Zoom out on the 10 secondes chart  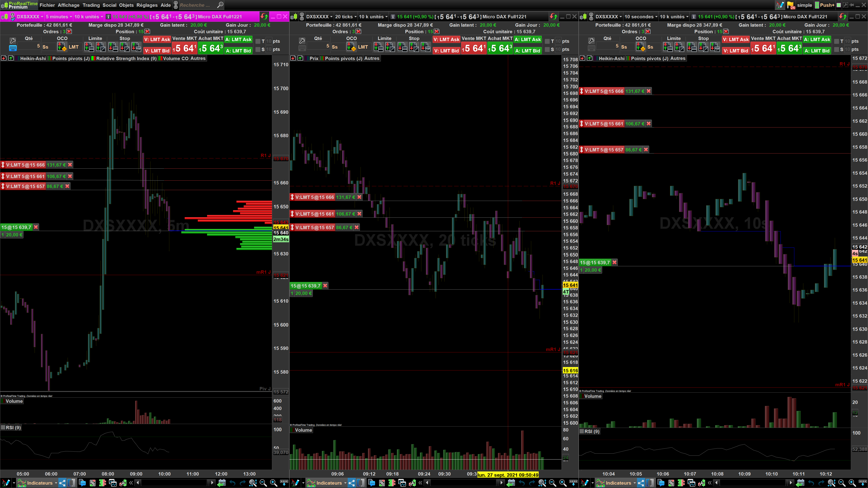(842, 483)
